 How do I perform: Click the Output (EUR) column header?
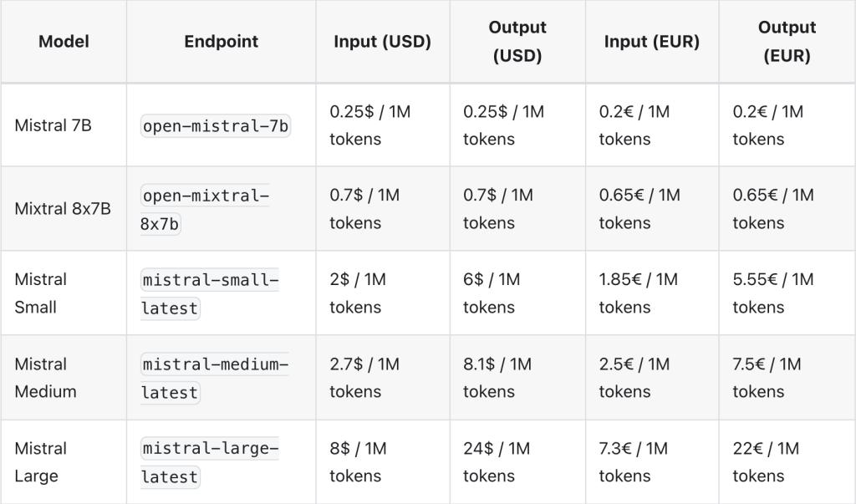click(787, 41)
